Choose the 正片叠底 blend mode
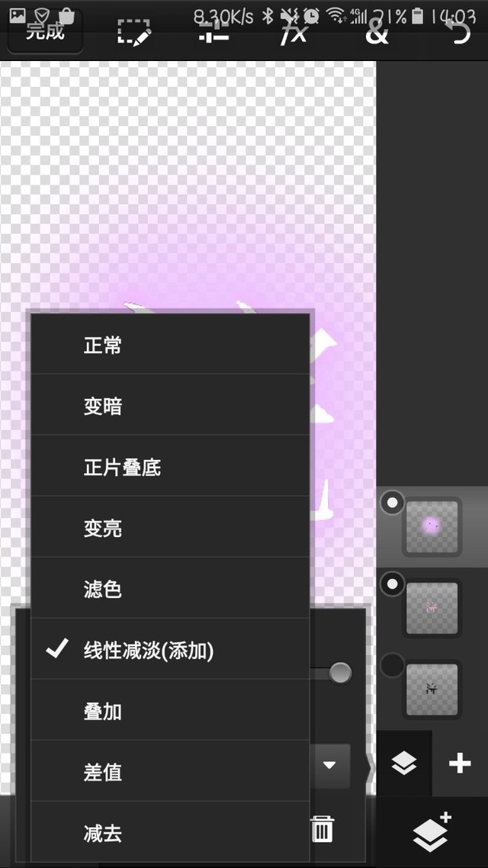 pos(170,466)
